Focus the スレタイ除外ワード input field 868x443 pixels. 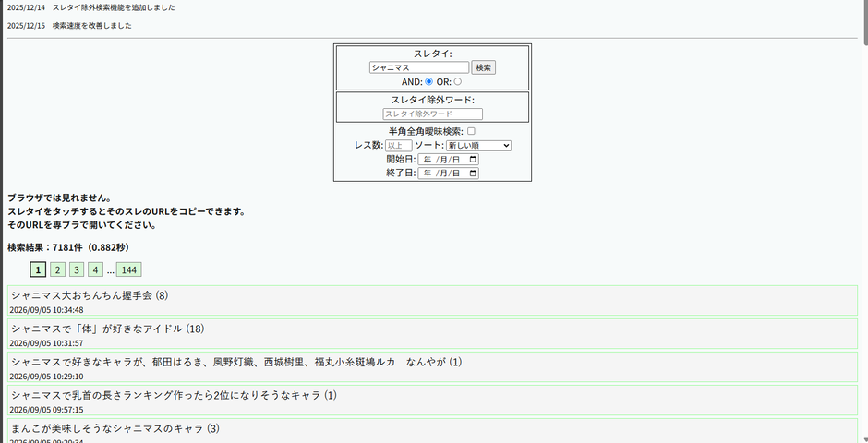click(432, 114)
